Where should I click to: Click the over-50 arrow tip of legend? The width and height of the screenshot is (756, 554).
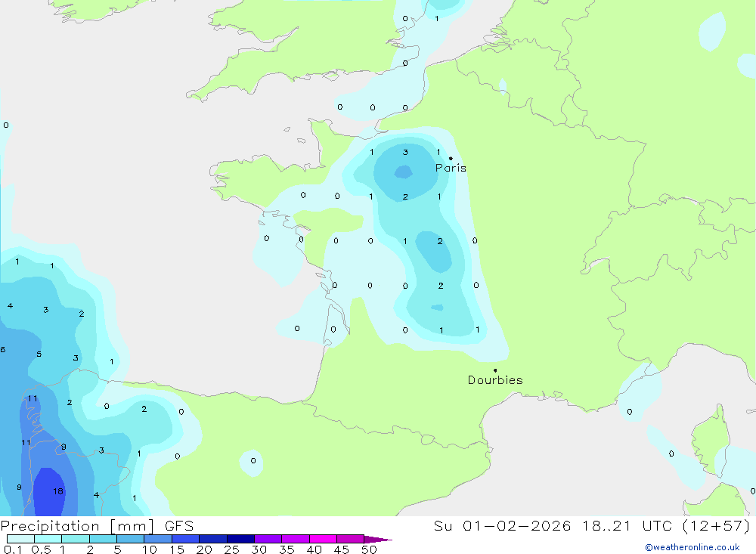coord(378,540)
